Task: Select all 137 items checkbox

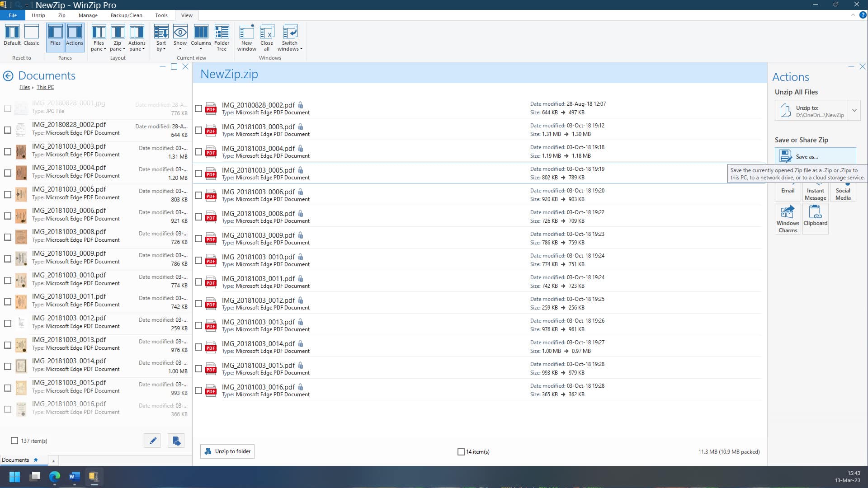Action: click(14, 441)
